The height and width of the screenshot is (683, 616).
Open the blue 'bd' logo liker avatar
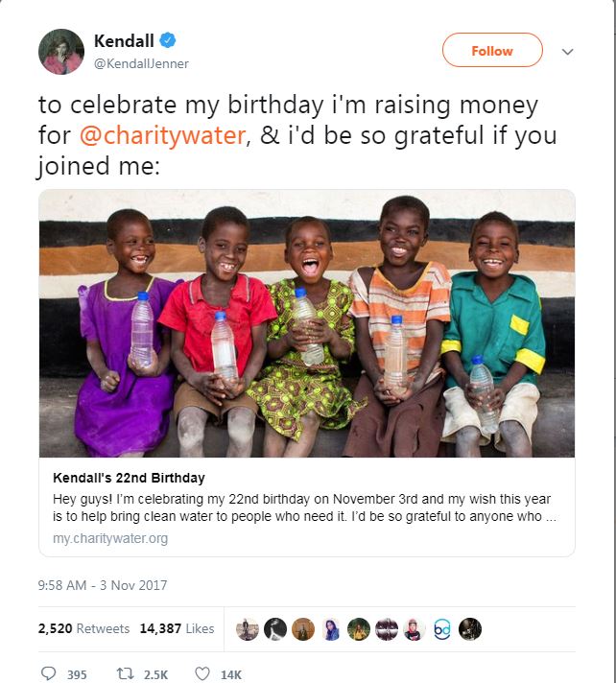(442, 628)
